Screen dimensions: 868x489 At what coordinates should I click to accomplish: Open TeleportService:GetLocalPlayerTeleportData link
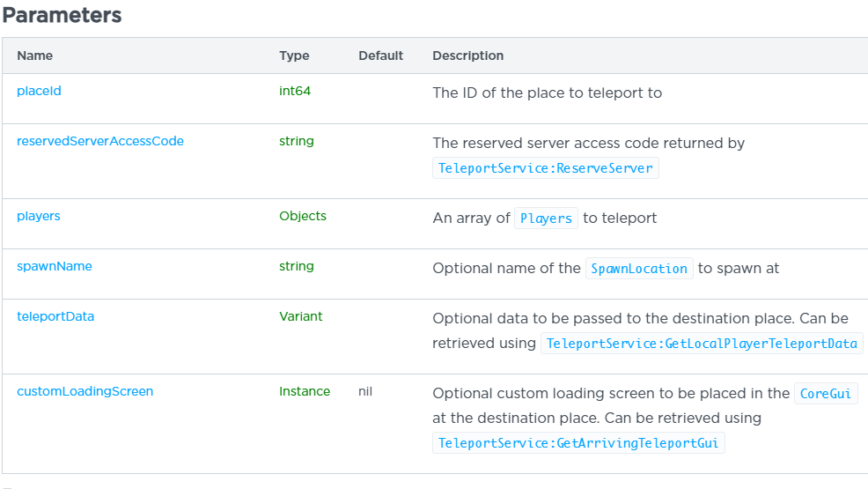(x=702, y=344)
